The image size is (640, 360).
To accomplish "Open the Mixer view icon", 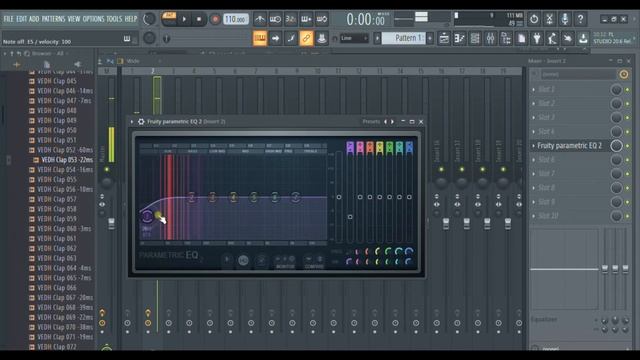I will tap(491, 38).
